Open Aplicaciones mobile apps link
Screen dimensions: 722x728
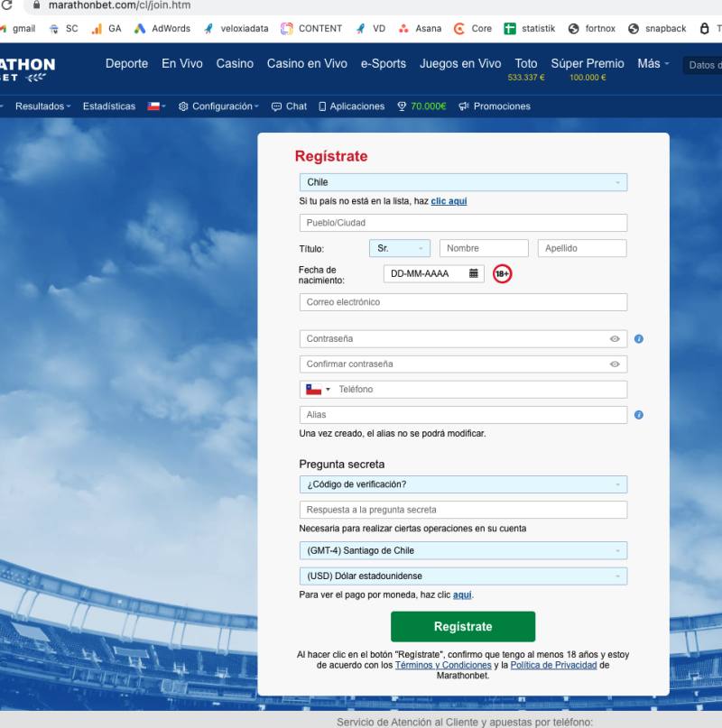tap(352, 106)
